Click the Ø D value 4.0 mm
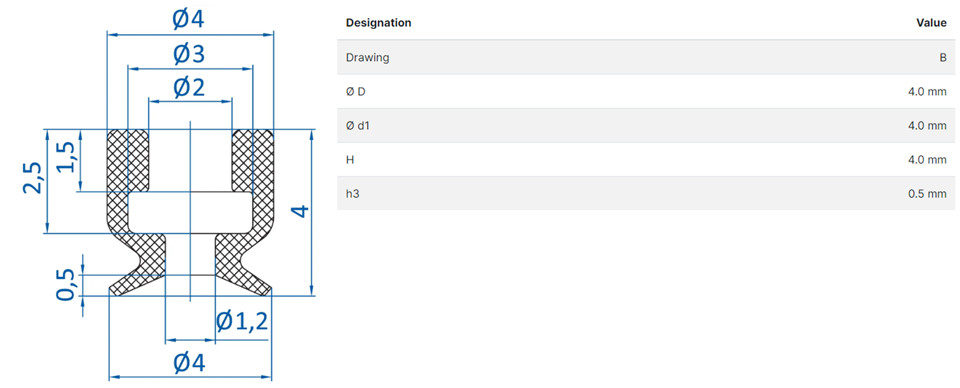This screenshot has width=960, height=388. coord(928,92)
